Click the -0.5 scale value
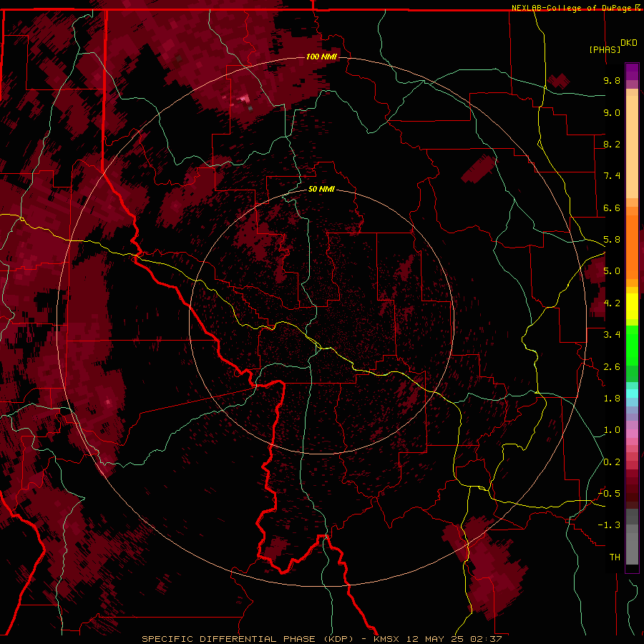Screen dimensions: 644x644 point(610,494)
